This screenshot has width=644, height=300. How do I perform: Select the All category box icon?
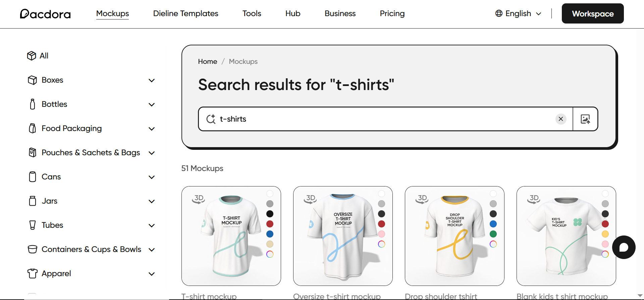click(32, 56)
